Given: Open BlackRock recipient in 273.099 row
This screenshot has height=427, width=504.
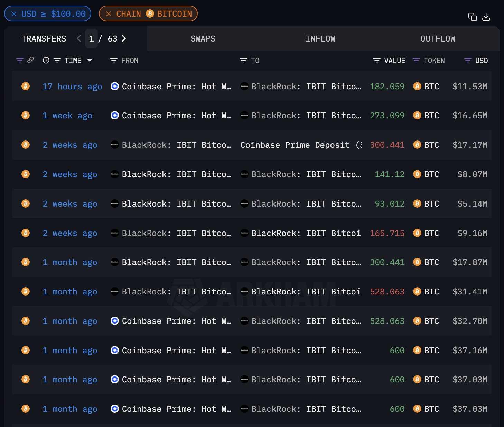Looking at the screenshot, I should (306, 116).
